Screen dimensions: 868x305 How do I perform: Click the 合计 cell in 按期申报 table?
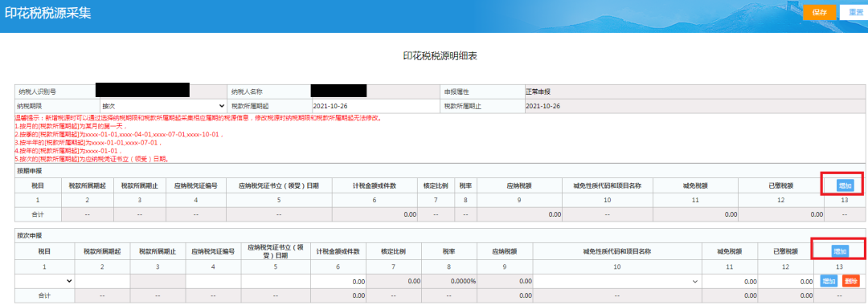(x=39, y=213)
